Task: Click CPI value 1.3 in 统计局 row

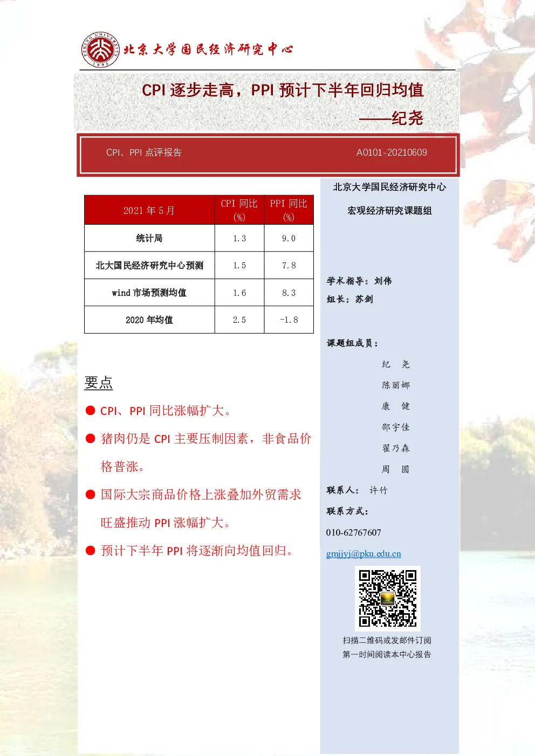Action: (x=239, y=239)
